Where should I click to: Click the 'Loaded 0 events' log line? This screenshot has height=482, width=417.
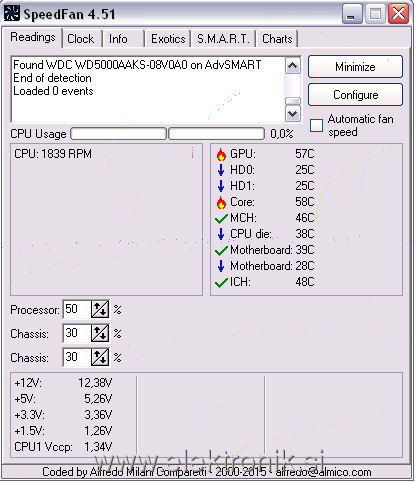pos(53,91)
